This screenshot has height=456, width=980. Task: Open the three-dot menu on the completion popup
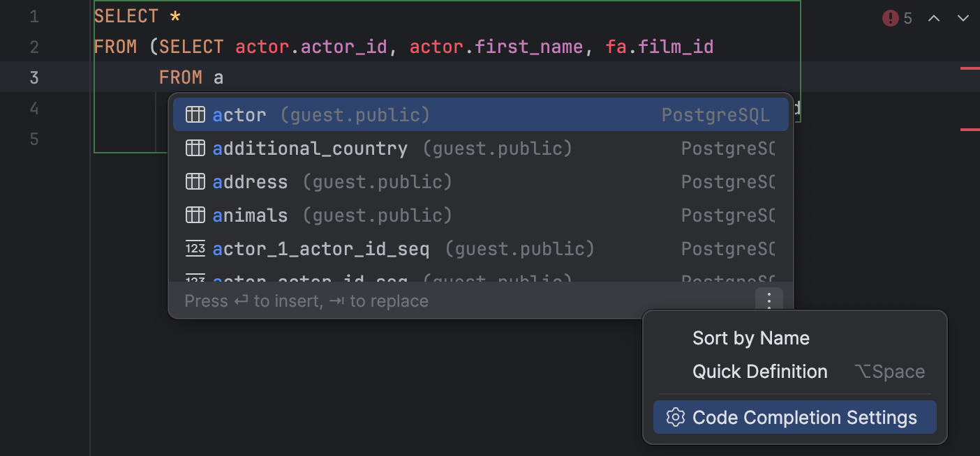[x=769, y=301]
